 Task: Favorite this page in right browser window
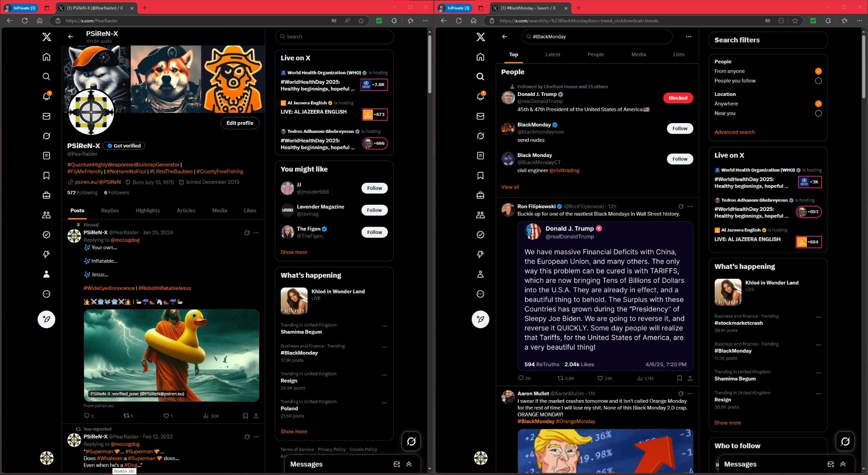click(795, 21)
